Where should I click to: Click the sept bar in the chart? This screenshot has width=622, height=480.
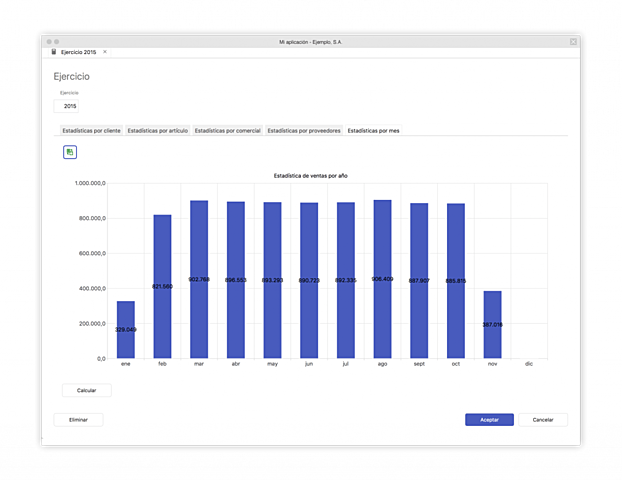pos(419,281)
